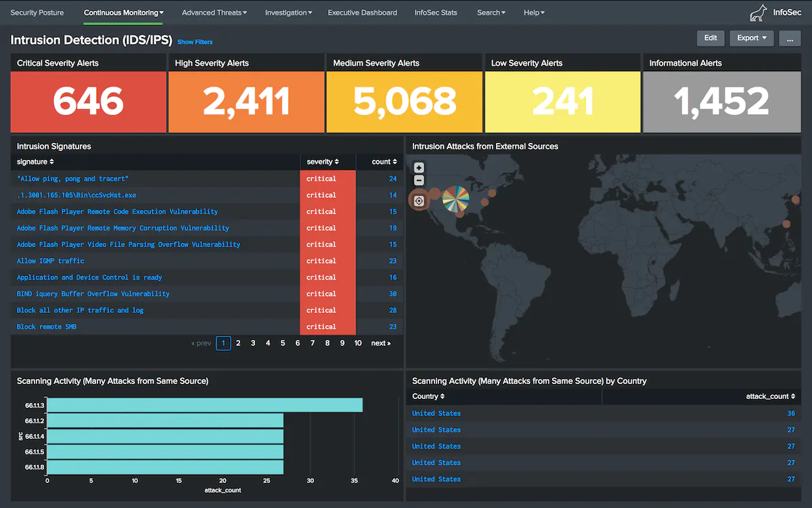The image size is (812, 508).
Task: Click the map reset view target icon
Action: pyautogui.click(x=419, y=200)
